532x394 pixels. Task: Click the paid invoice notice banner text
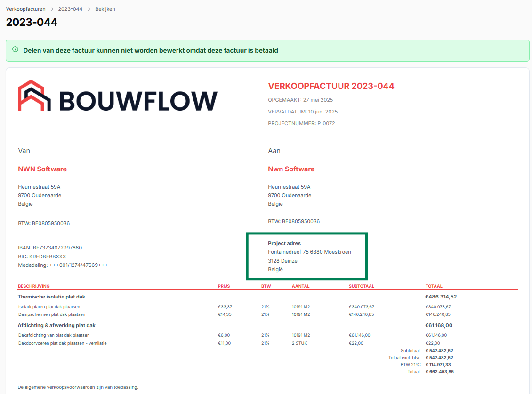tap(151, 50)
